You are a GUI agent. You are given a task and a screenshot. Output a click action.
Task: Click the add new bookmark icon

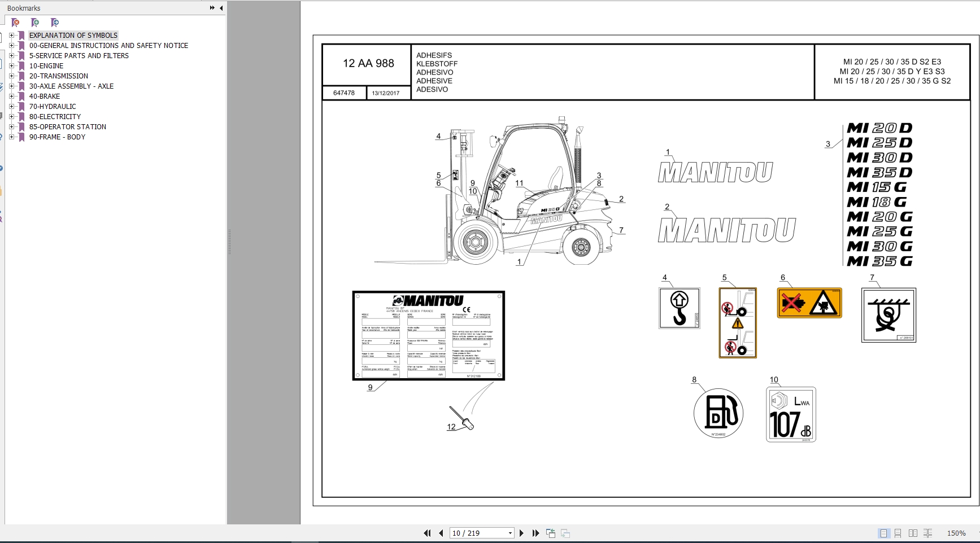pos(35,23)
